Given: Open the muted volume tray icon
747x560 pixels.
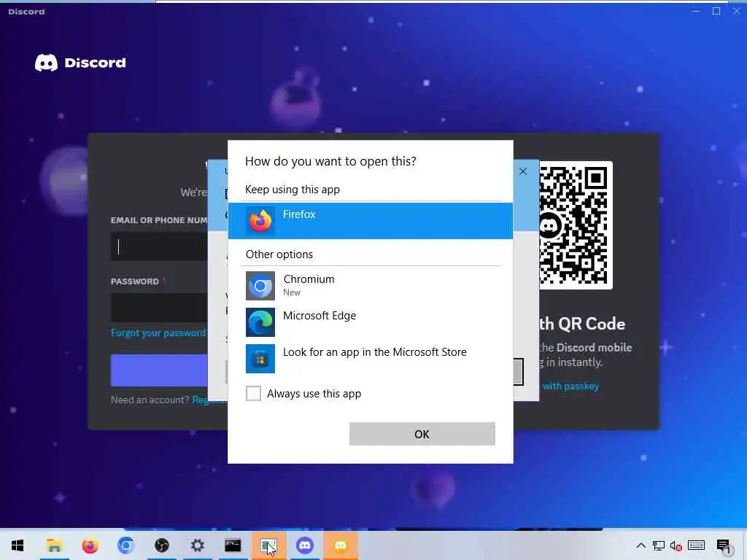Looking at the screenshot, I should [676, 546].
